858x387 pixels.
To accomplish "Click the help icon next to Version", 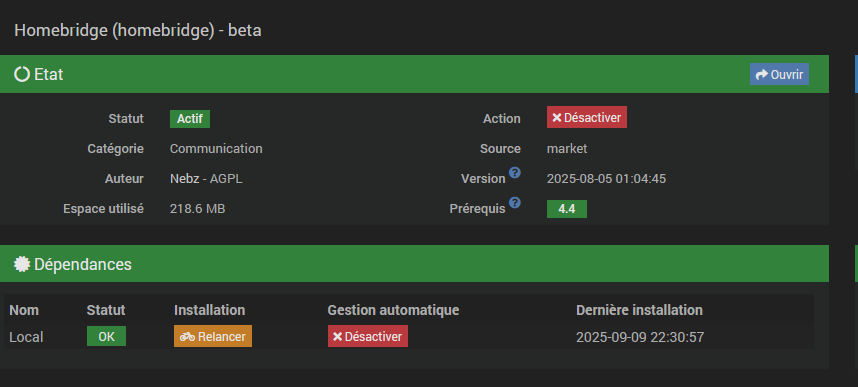I will tap(514, 173).
